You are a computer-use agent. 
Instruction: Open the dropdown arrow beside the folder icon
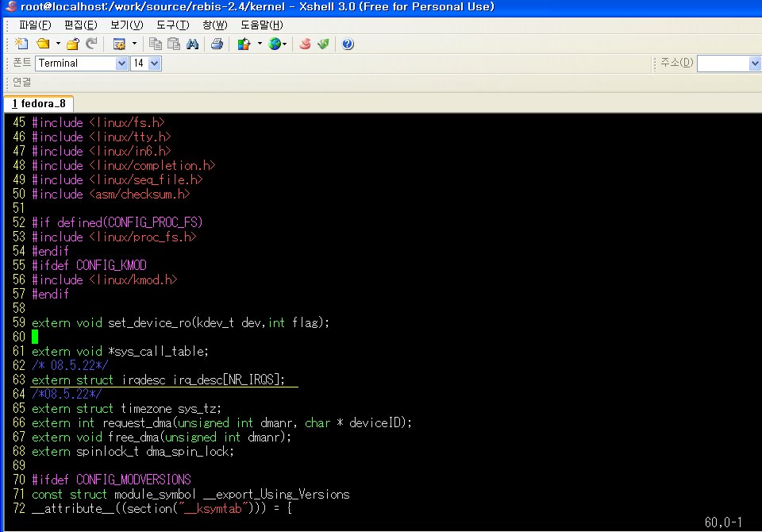pos(56,44)
